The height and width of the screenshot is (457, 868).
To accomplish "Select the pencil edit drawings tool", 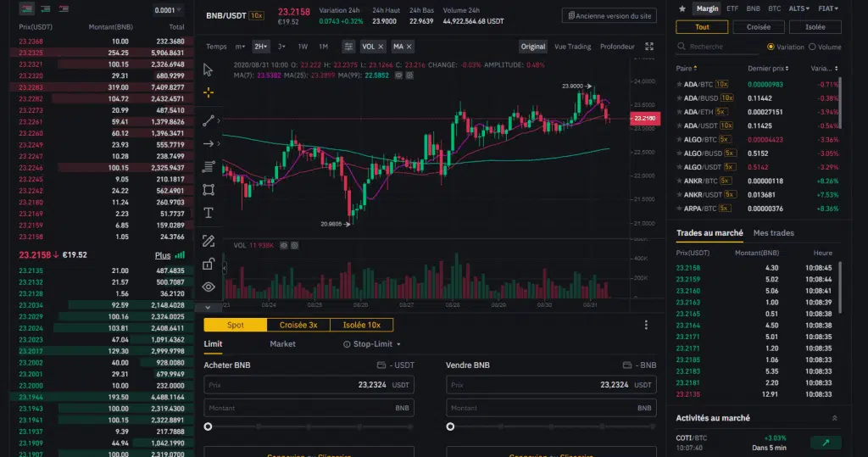I will [209, 241].
